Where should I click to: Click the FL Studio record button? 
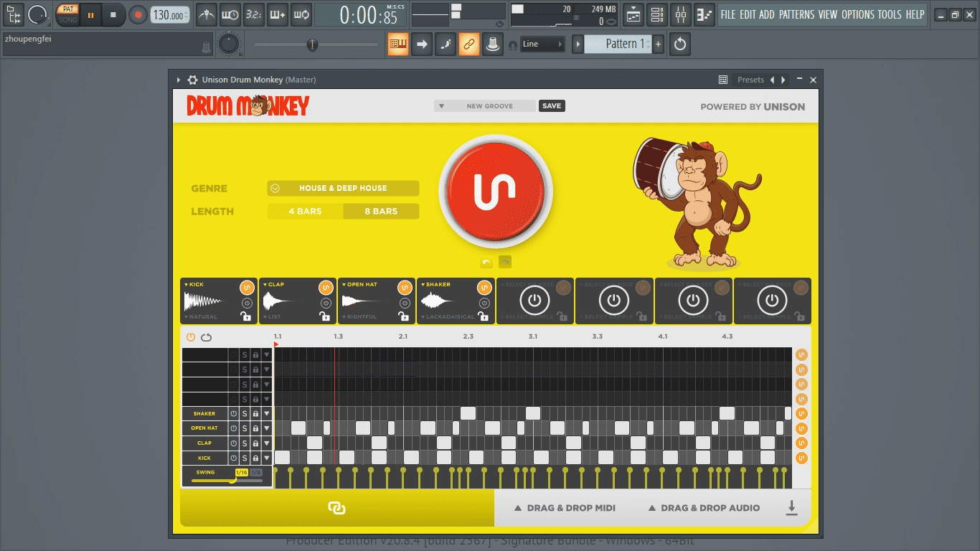[138, 14]
